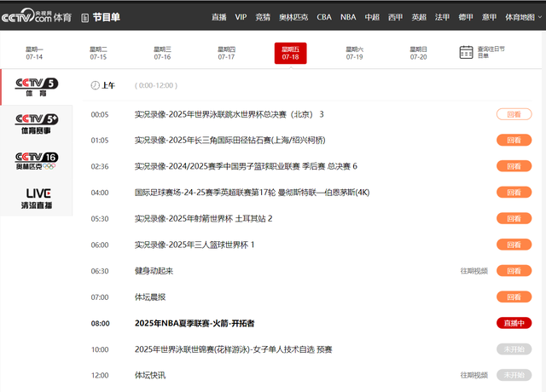Select the CCTV5 体育 channel logo
This screenshot has width=546, height=392.
pyautogui.click(x=37, y=87)
